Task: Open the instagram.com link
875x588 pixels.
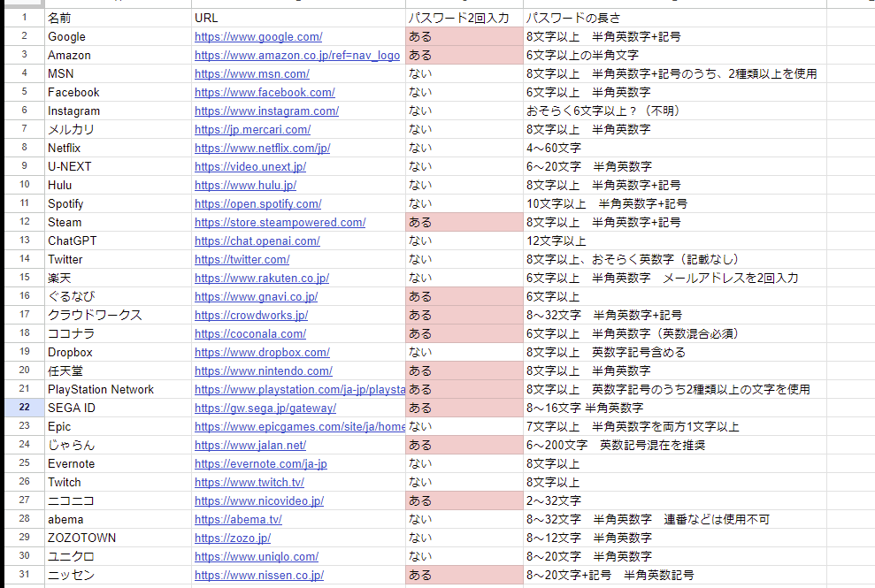Action: pyautogui.click(x=266, y=111)
